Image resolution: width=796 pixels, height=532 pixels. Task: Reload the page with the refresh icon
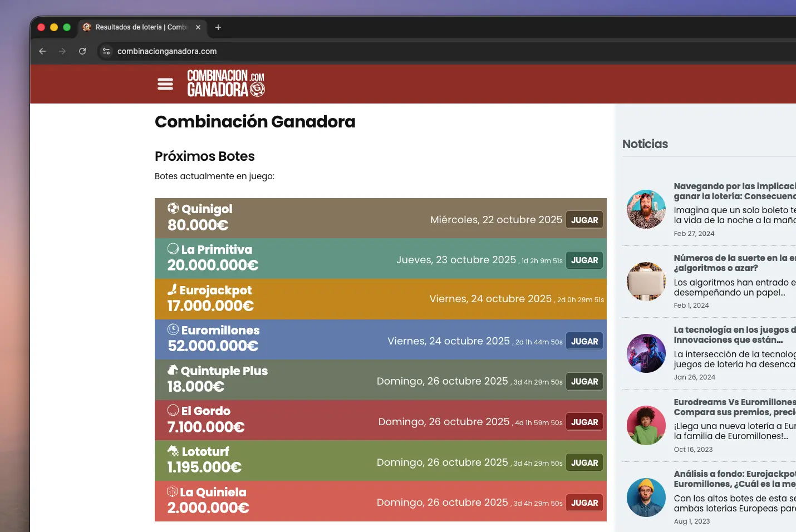[82, 51]
